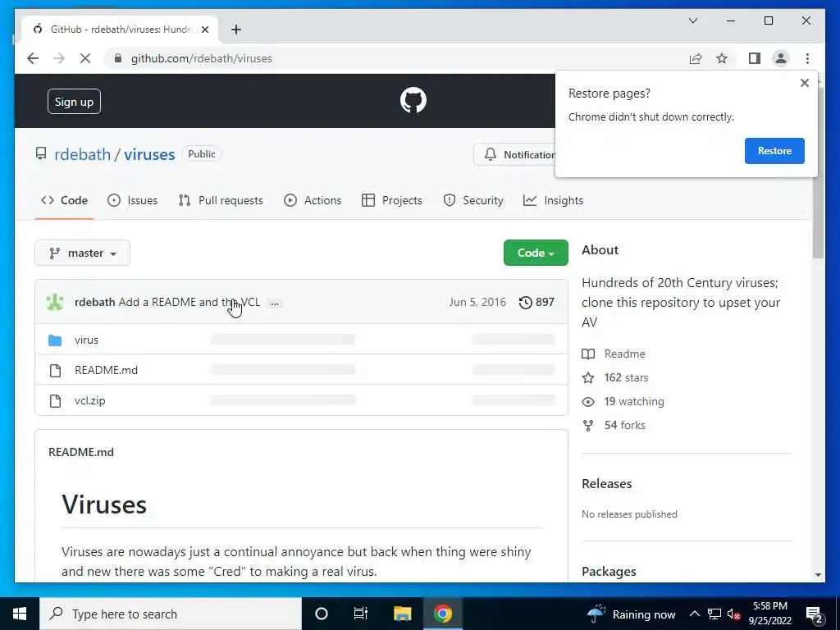Close the GitHub rdebath/viruses tab
Viewport: 840px width, 630px height.
coord(204,30)
